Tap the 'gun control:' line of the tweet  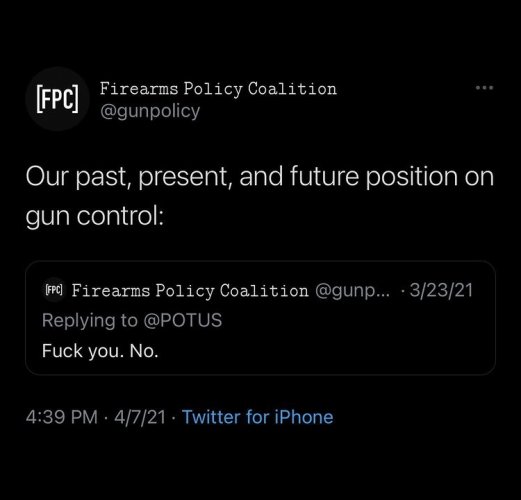coord(95,217)
